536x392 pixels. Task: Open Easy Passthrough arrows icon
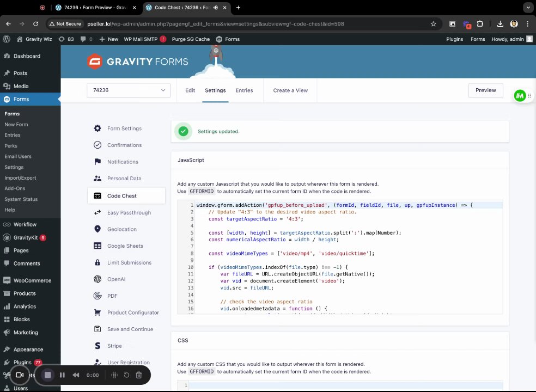pos(98,212)
